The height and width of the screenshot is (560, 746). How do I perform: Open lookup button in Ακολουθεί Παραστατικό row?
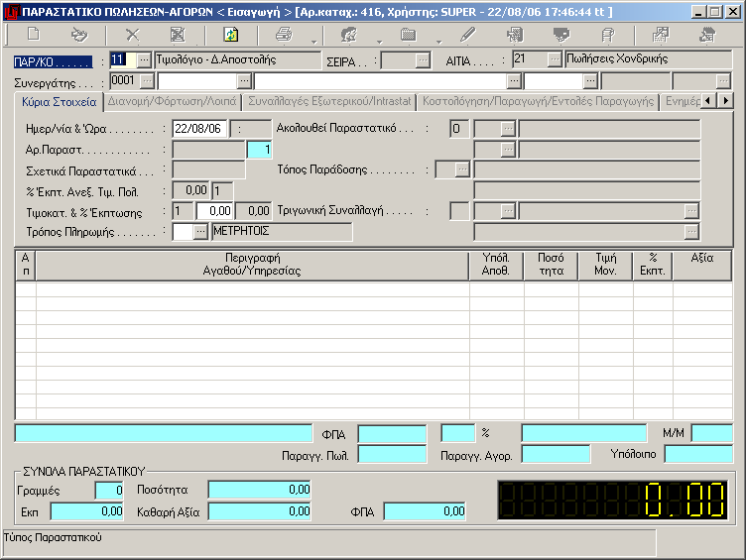tap(508, 129)
